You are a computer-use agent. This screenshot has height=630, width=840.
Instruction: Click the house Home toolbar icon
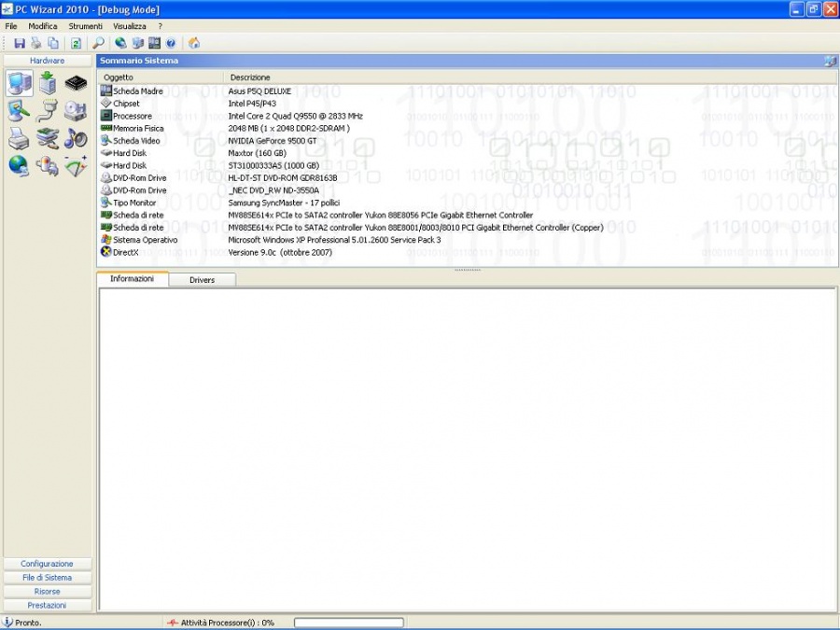click(x=194, y=43)
